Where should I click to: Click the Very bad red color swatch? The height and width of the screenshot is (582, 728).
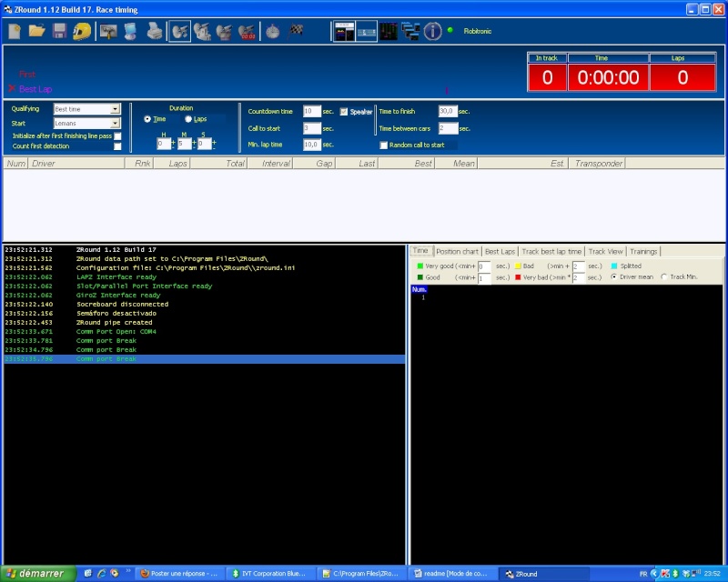(518, 277)
